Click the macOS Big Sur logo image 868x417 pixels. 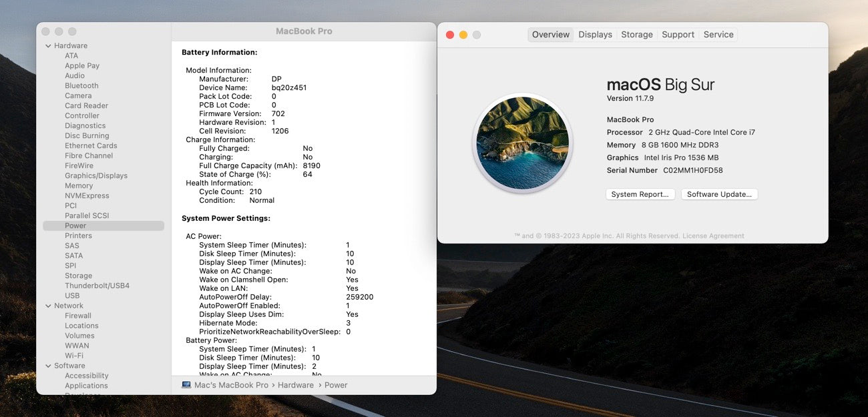[x=523, y=143]
